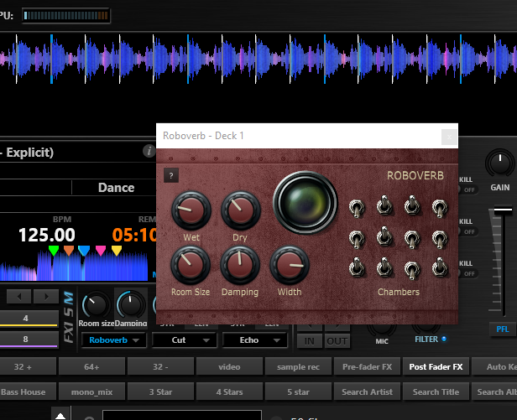
Task: Jump to the green cue point marker
Action: click(54, 251)
